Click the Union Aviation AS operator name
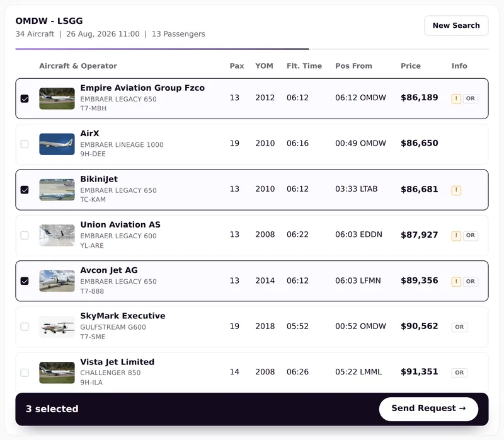The height and width of the screenshot is (440, 504). [x=120, y=224]
